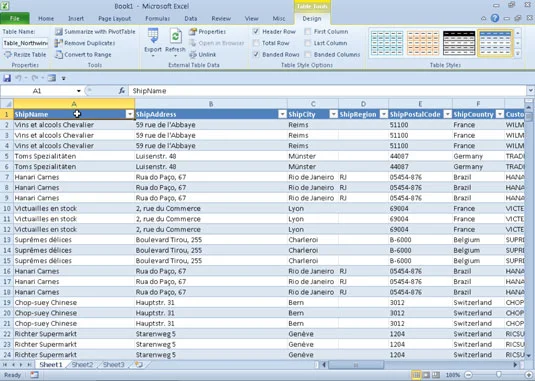The image size is (535, 381).
Task: Switch to Page Layout view icon in status bar
Action: (x=426, y=375)
